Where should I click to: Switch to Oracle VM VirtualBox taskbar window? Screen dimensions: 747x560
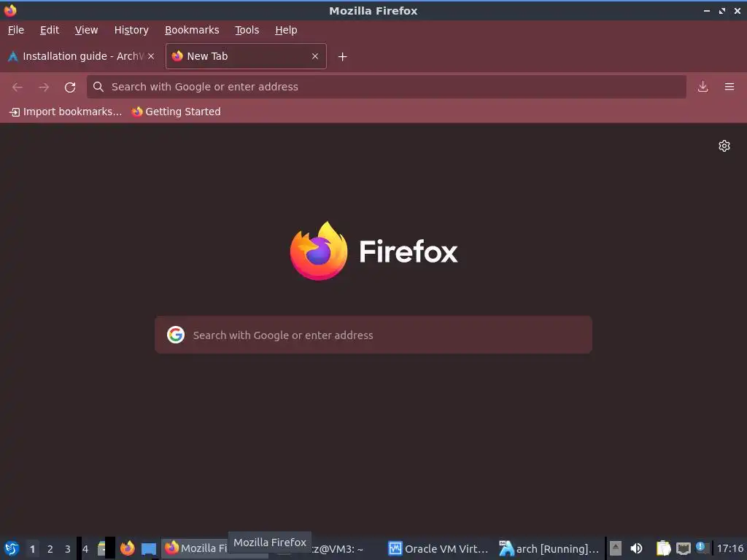pos(438,548)
